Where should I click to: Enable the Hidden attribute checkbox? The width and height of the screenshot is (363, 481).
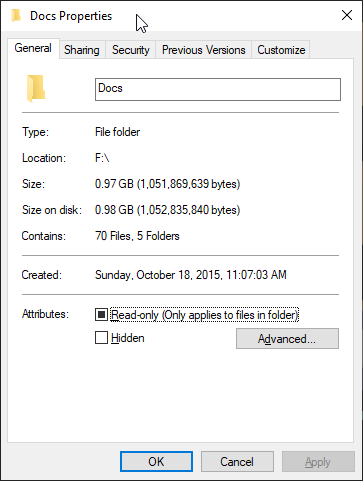(x=101, y=337)
